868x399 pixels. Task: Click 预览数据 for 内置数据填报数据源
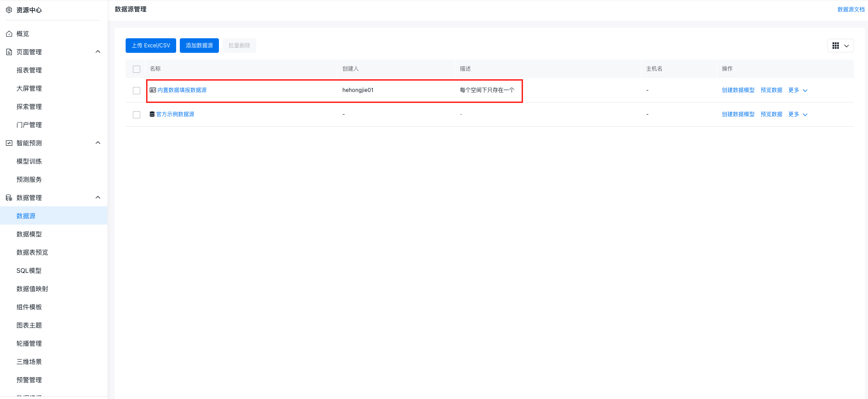pos(772,90)
